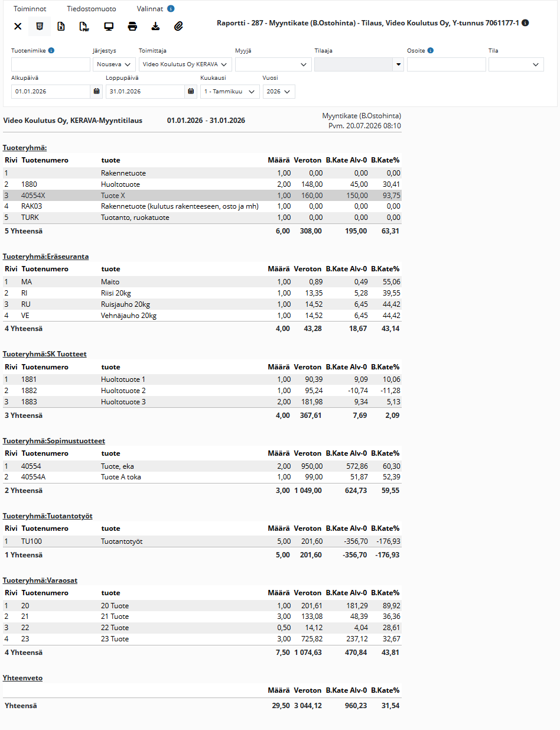Image resolution: width=560 pixels, height=730 pixels.
Task: Download the report file
Action: [155, 26]
